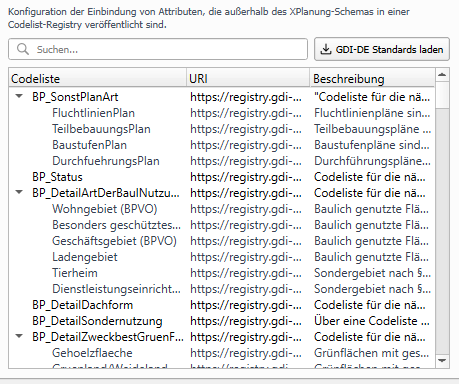Image resolution: width=459 pixels, height=384 pixels.
Task: Click description 'Baustufenpläne sind...'
Action: 372,145
